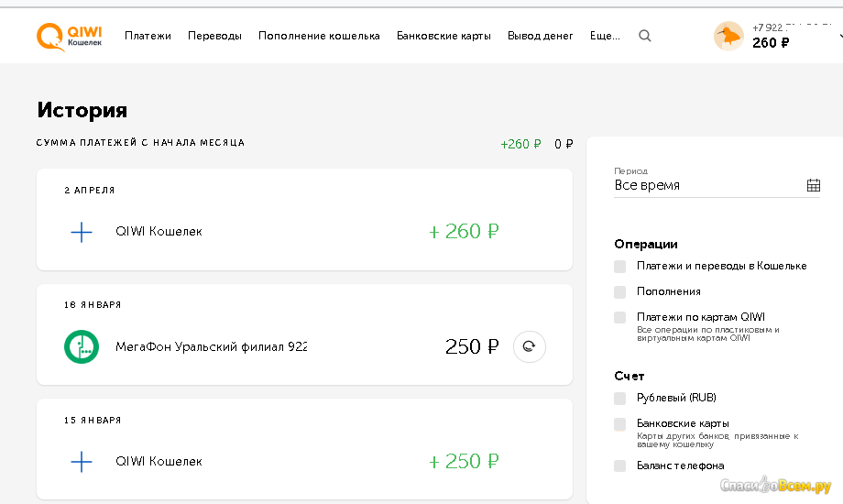The width and height of the screenshot is (843, 504).
Task: Open the Переводы menu
Action: [214, 36]
